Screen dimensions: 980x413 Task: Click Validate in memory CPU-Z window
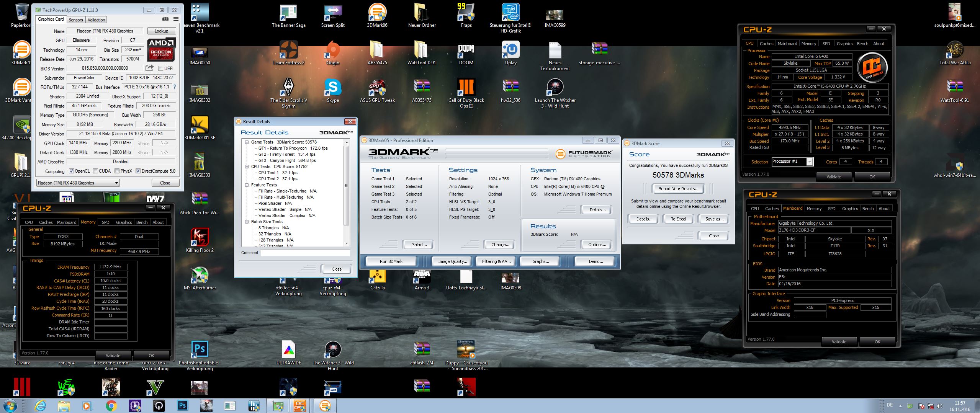point(113,356)
